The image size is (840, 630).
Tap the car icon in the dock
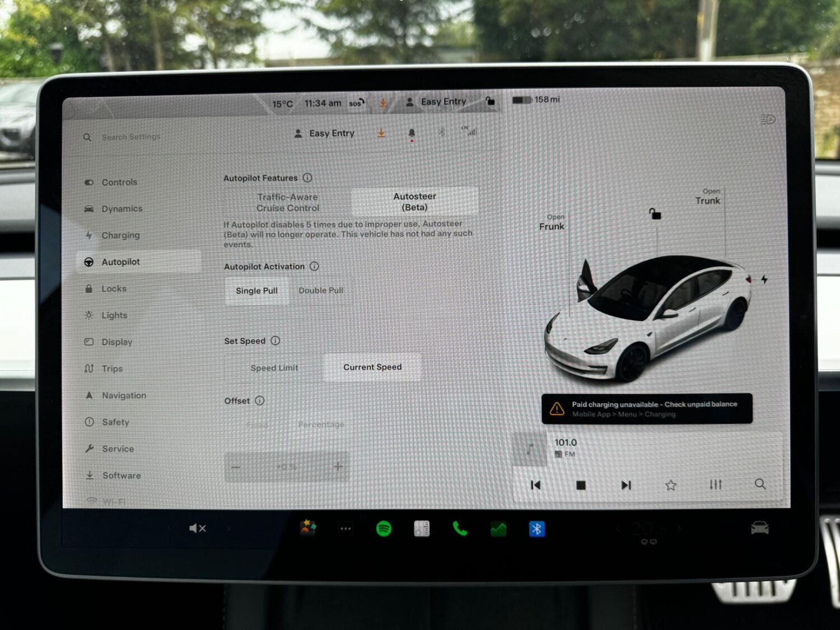tap(760, 528)
